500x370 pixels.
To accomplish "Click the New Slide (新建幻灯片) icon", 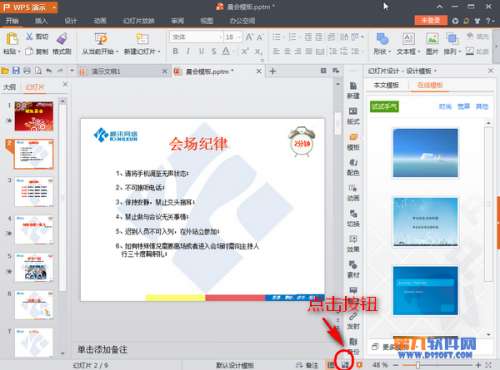I will coord(142,39).
